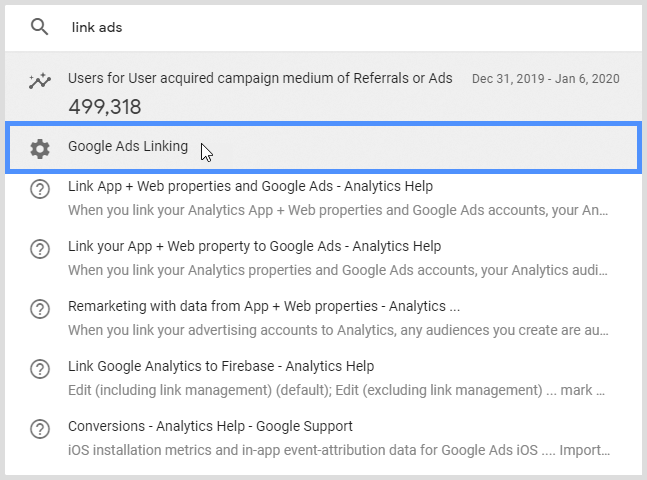
Task: Open Users for User acquired campaign medium result
Action: click(260, 78)
